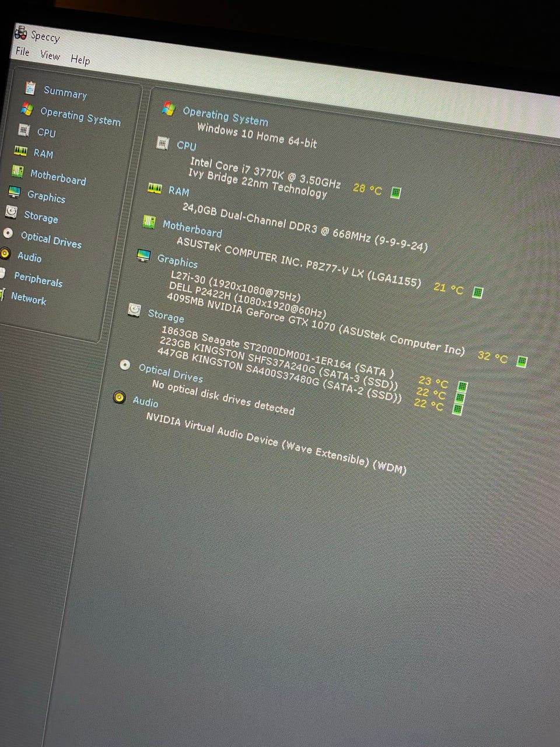The height and width of the screenshot is (747, 560).
Task: Click the Windows flag icon in summary pane
Action: coord(169,108)
